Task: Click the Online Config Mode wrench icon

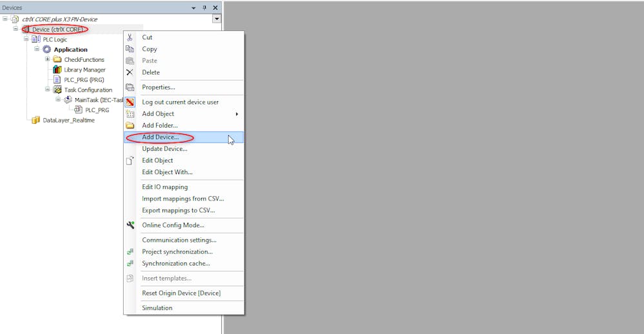Action: click(130, 225)
